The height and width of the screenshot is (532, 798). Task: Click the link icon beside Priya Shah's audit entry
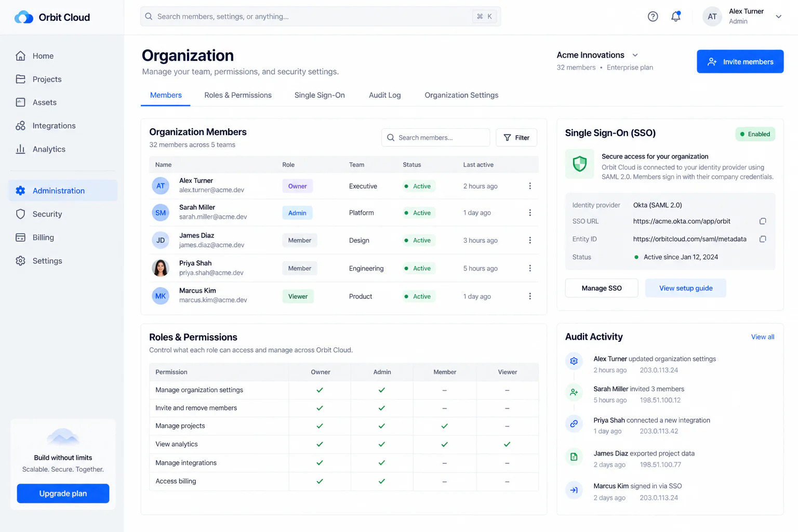574,423
